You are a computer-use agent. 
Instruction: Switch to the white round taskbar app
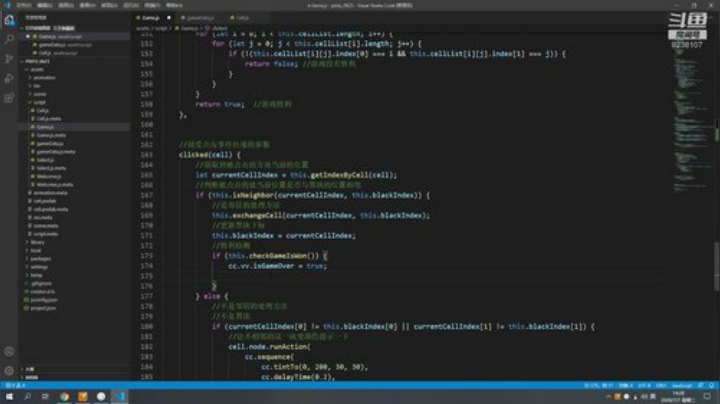pyautogui.click(x=101, y=397)
